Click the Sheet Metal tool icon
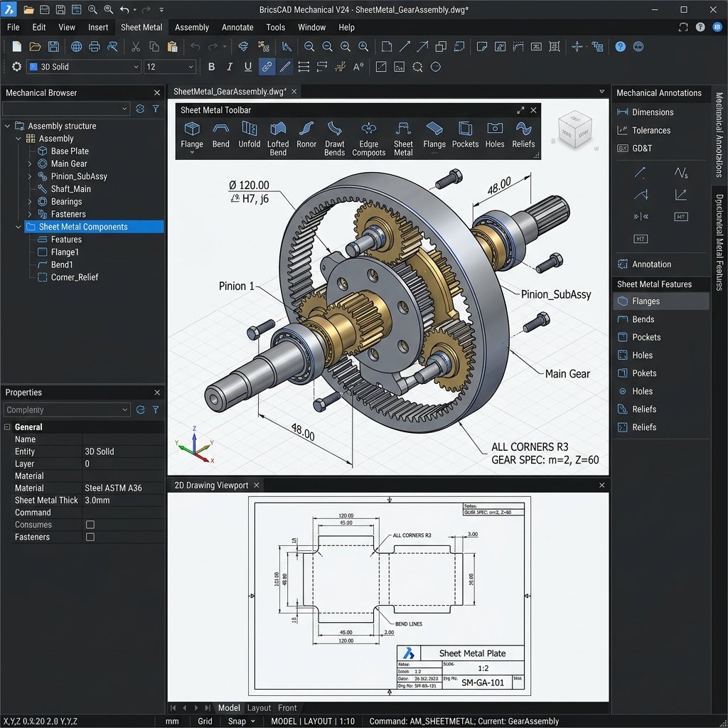The image size is (728, 728). (x=403, y=139)
